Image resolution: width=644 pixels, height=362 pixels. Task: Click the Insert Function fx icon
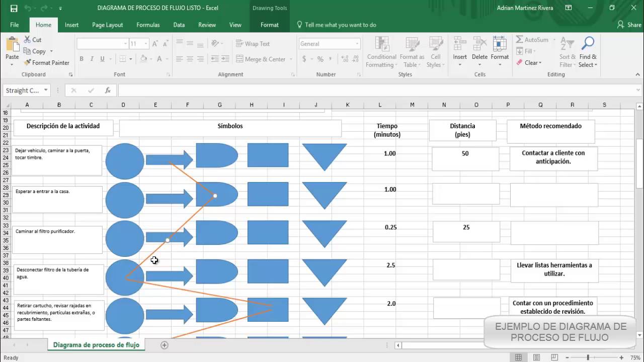pyautogui.click(x=108, y=90)
